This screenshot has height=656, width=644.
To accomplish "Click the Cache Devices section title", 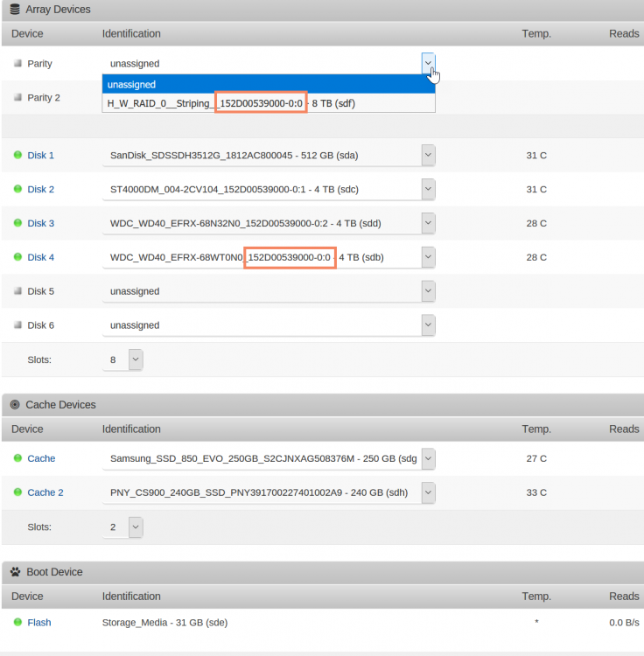I will tap(60, 405).
